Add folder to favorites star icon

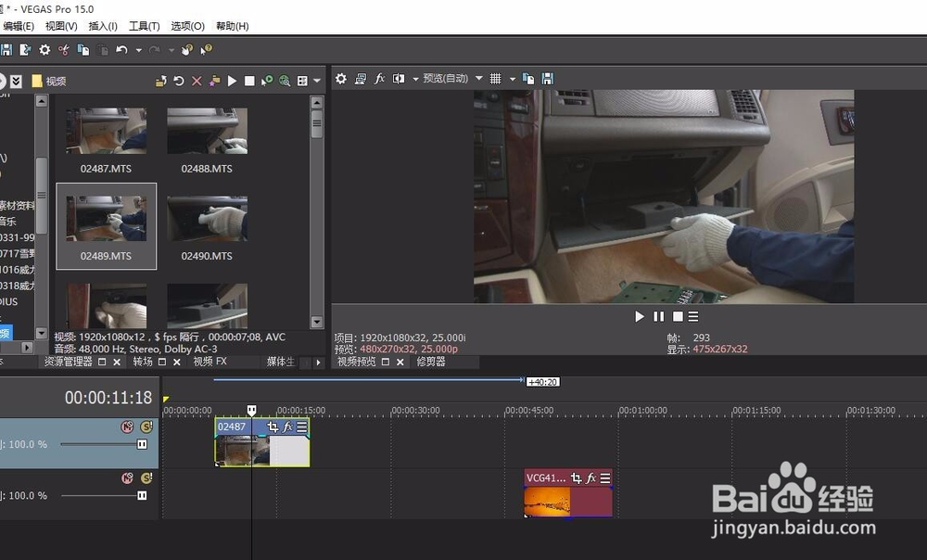click(215, 81)
